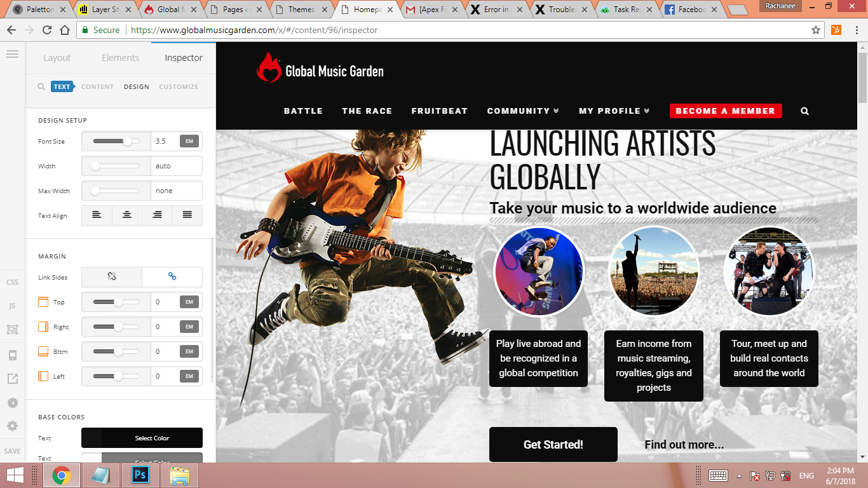Click the margin Left box icon

43,376
